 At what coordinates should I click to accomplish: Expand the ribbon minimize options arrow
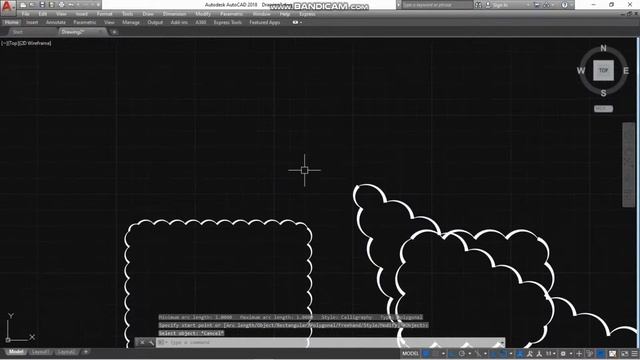tap(301, 22)
